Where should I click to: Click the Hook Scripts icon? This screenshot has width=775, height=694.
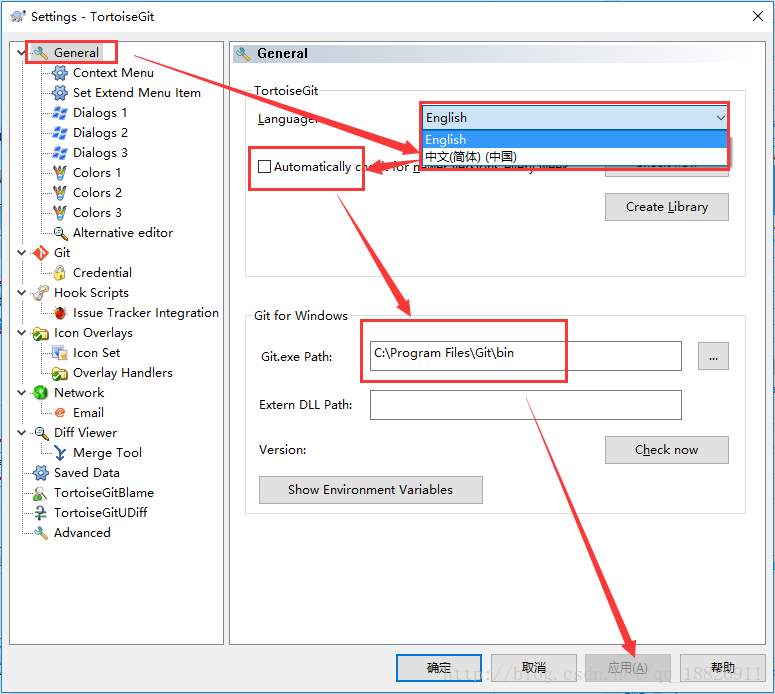(x=41, y=293)
